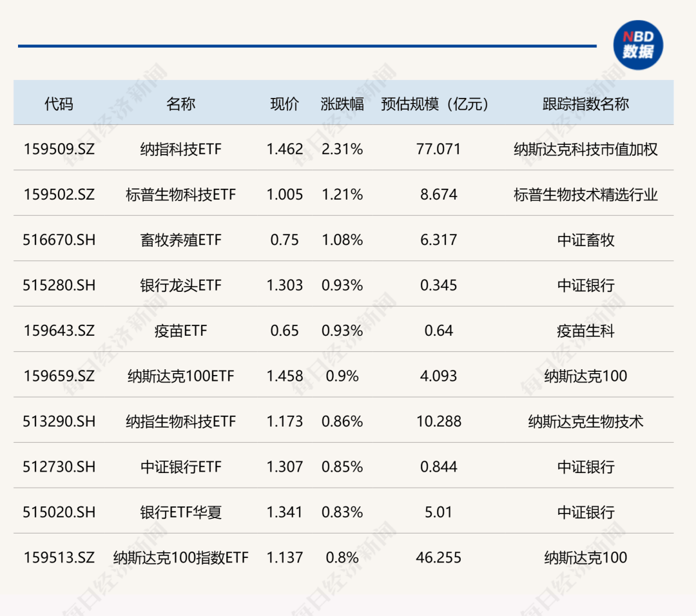The height and width of the screenshot is (616, 696).
Task: Sort by the 涨跌幅 column header
Action: coord(340,103)
